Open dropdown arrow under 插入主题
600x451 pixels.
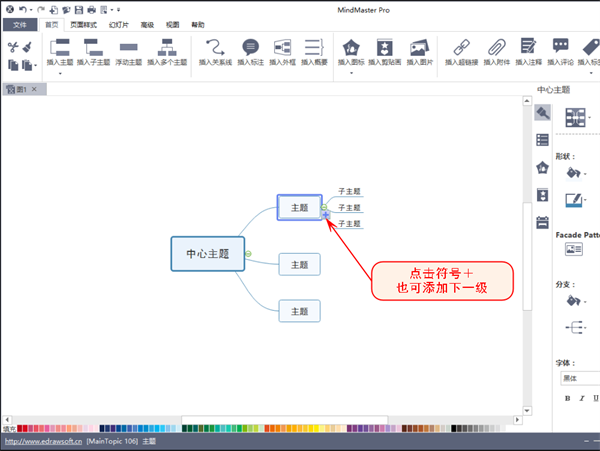coord(60,73)
